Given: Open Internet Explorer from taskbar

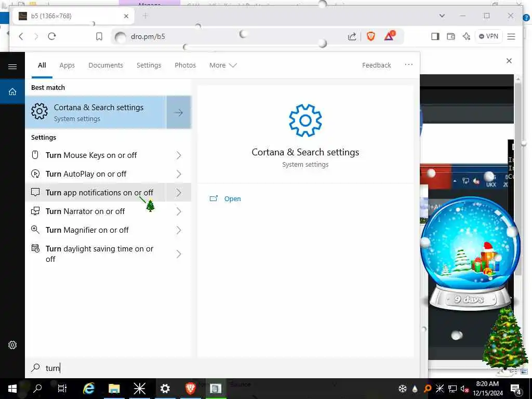Looking at the screenshot, I should click(x=88, y=389).
